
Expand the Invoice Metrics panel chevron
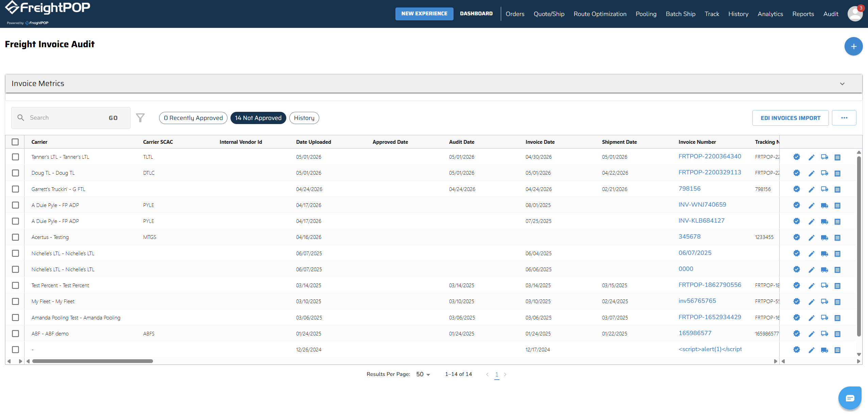click(842, 84)
